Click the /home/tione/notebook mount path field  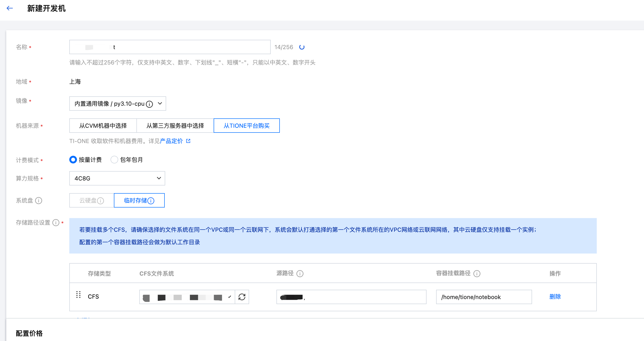pyautogui.click(x=484, y=297)
